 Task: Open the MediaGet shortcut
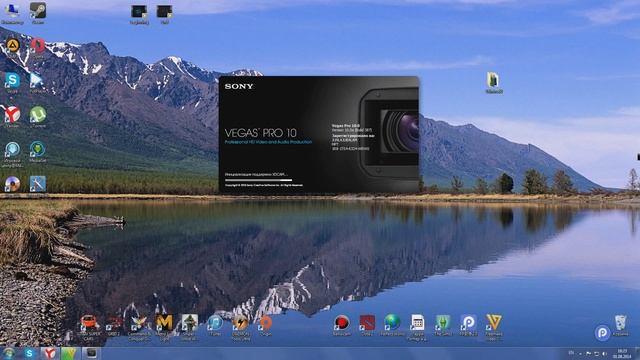pos(38,151)
